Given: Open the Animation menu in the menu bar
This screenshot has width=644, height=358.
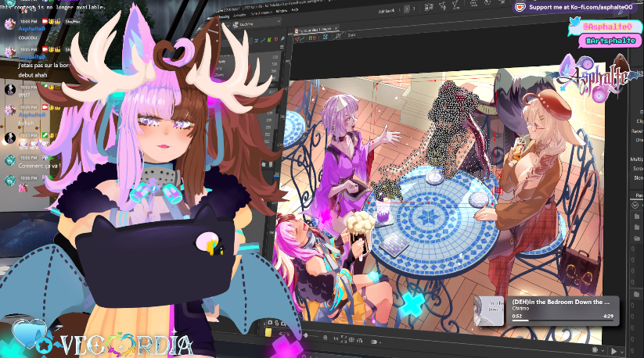Looking at the screenshot, I should click(239, 15).
